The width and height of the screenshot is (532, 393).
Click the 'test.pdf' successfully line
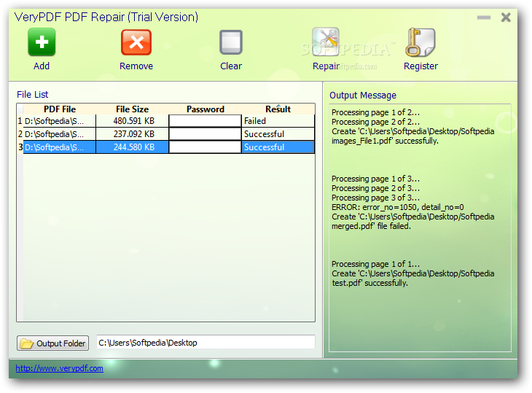[369, 283]
